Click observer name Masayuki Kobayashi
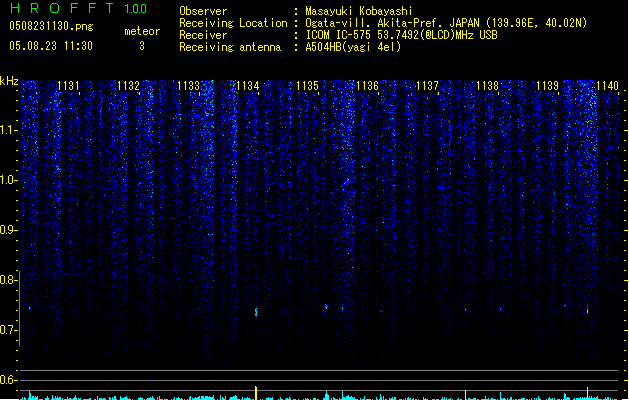This screenshot has height=400, width=629. 359,11
